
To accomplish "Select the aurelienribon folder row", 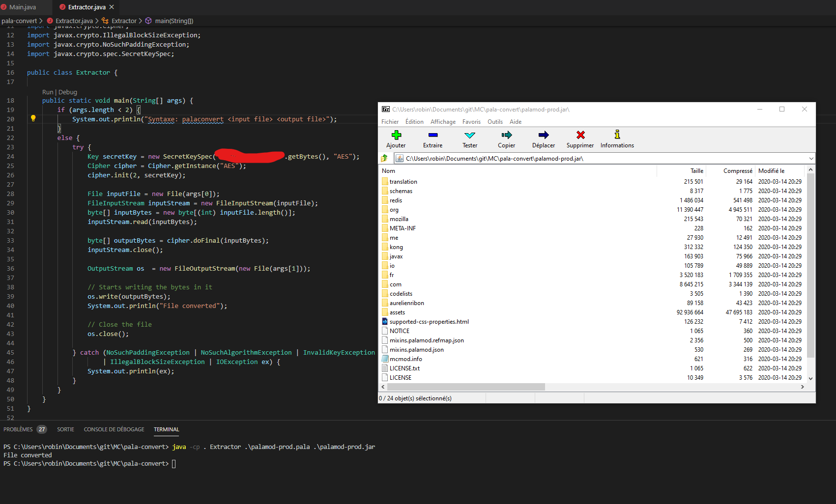I will coord(593,303).
